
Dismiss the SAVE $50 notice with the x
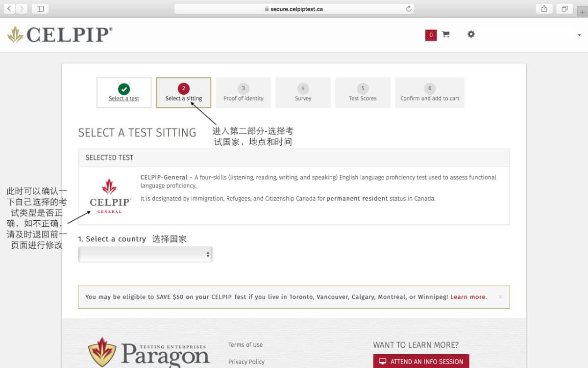pyautogui.click(x=500, y=297)
